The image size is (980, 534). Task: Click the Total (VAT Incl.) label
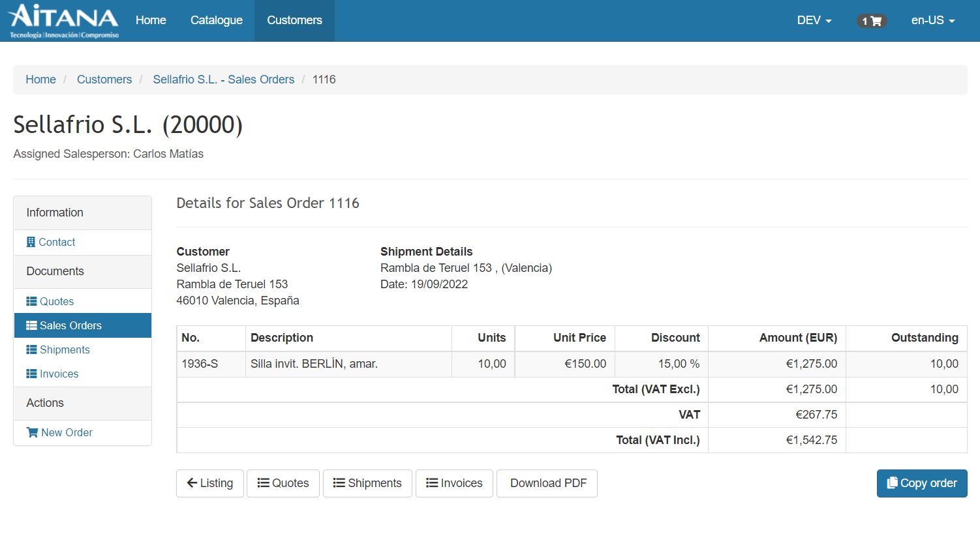coord(658,440)
